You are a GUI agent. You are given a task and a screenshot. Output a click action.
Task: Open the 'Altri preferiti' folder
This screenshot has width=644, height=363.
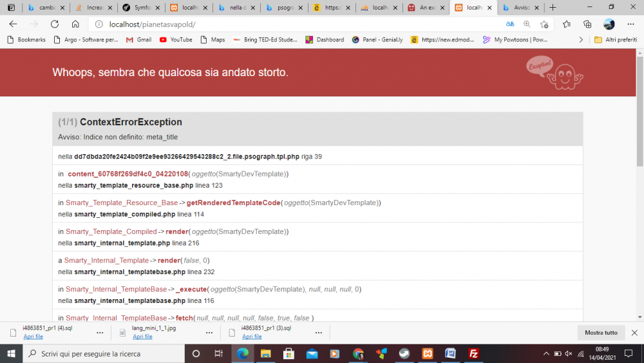616,40
